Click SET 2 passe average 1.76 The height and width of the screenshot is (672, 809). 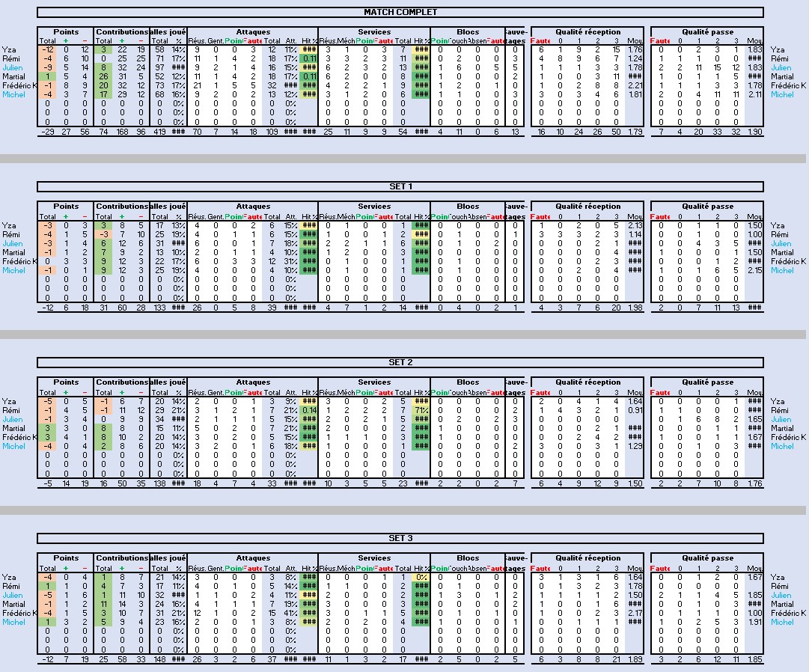coord(754,483)
